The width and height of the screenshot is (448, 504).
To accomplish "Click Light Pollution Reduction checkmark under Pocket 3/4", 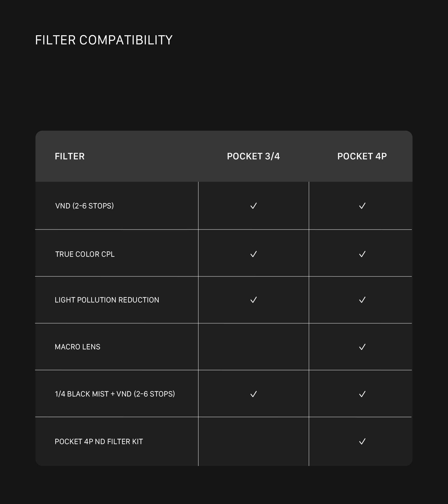I will click(253, 300).
